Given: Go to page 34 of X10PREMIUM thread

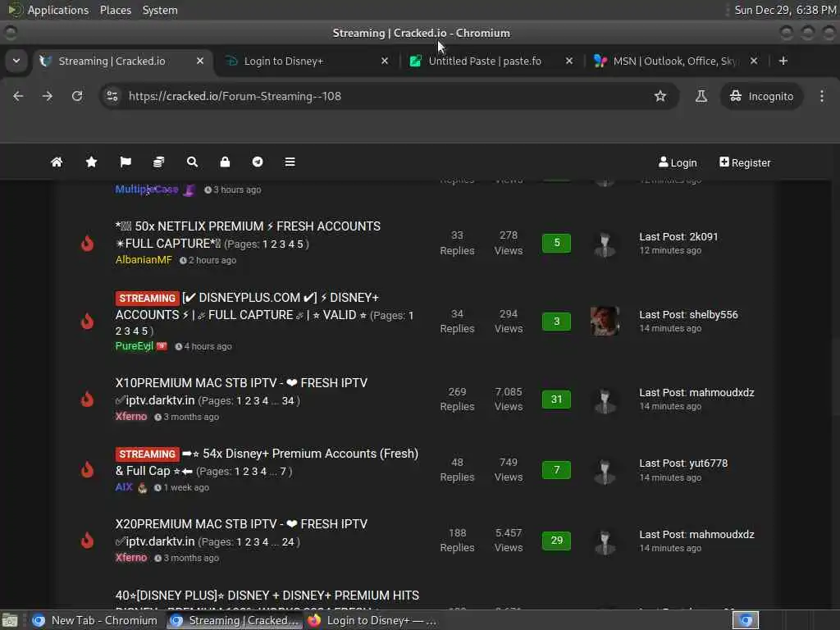Looking at the screenshot, I should pos(288,400).
